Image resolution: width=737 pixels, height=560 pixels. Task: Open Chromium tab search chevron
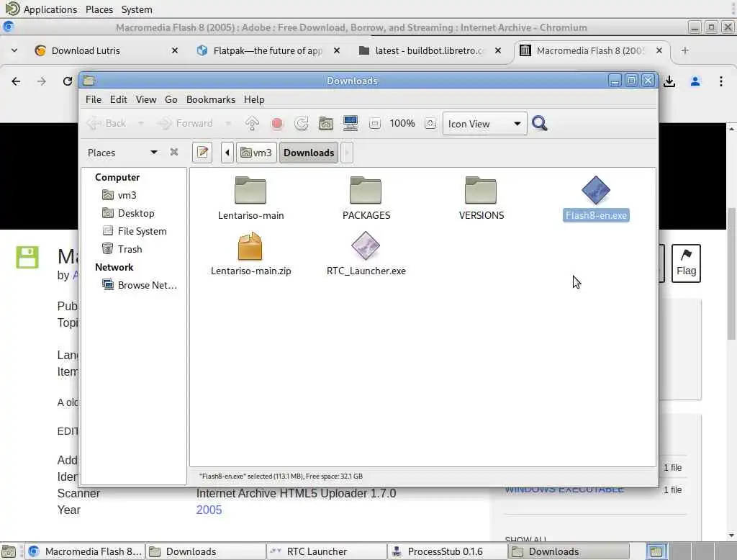(14, 50)
